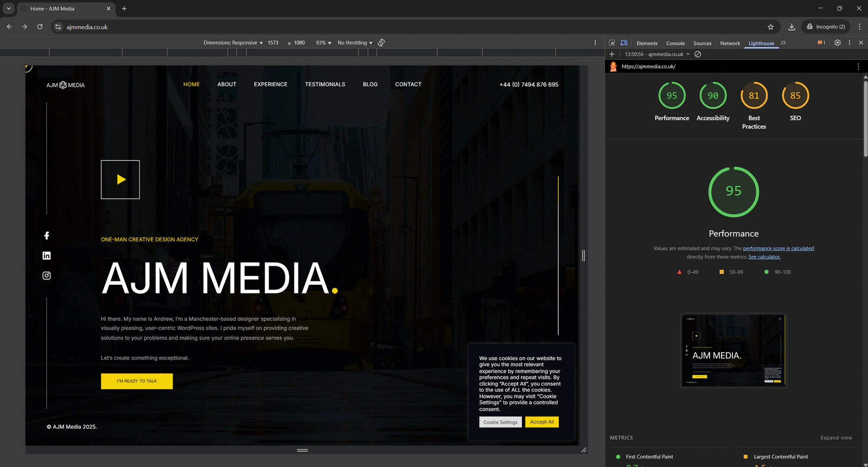
Task: Switch to the Console tab
Action: point(675,43)
